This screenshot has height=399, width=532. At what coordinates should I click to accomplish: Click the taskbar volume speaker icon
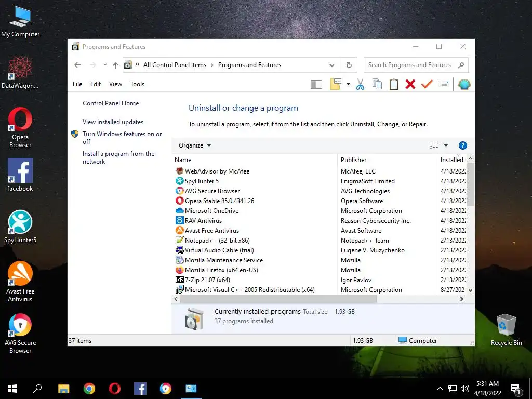pyautogui.click(x=465, y=389)
